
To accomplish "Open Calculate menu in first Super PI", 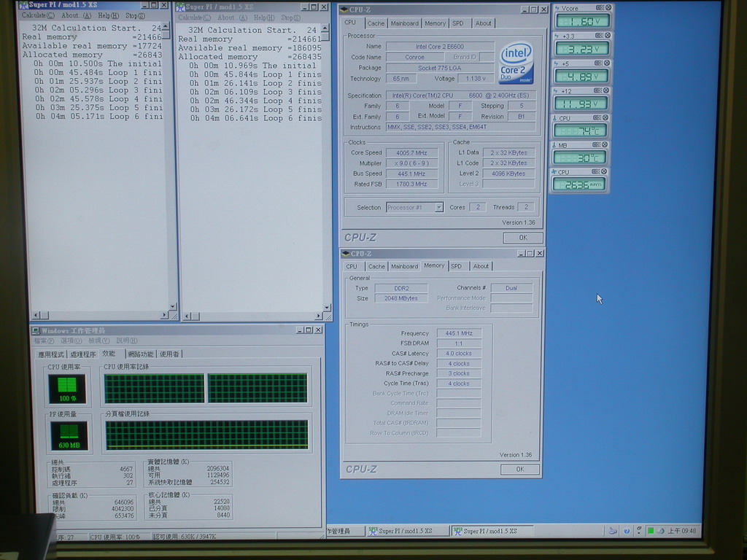I will [38, 15].
